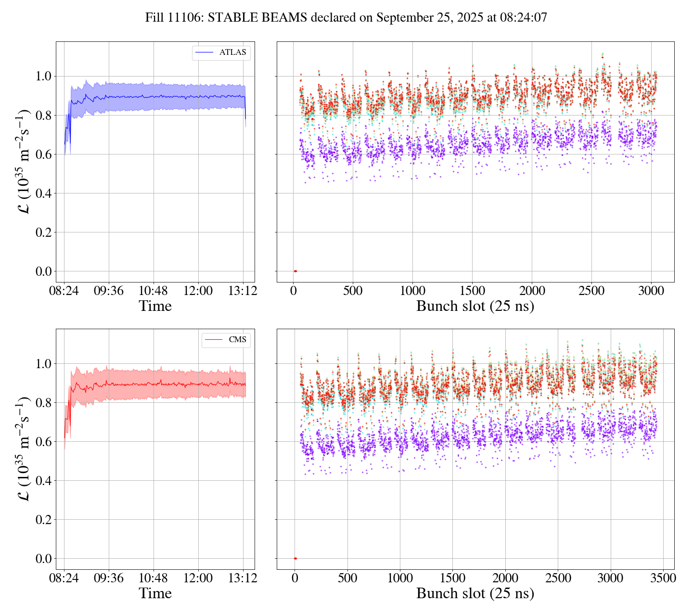Image resolution: width=693 pixels, height=616 pixels.
Task: Click the Time axis label under ATLAS plot
Action: [x=155, y=306]
